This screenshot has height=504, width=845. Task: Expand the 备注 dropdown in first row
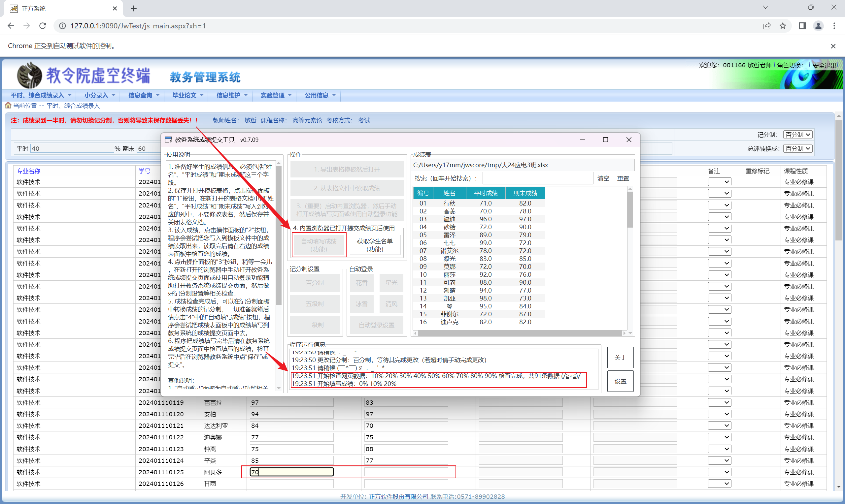click(x=719, y=182)
